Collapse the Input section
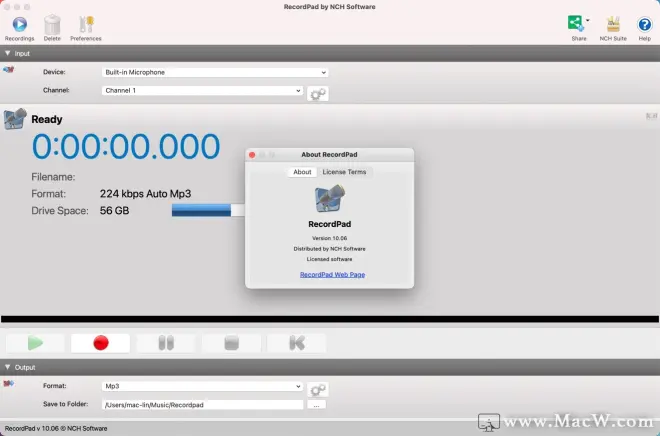The width and height of the screenshot is (660, 436). 8,53
